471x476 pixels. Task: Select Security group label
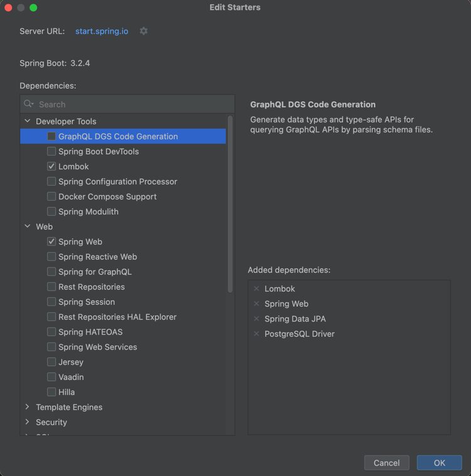coord(51,422)
